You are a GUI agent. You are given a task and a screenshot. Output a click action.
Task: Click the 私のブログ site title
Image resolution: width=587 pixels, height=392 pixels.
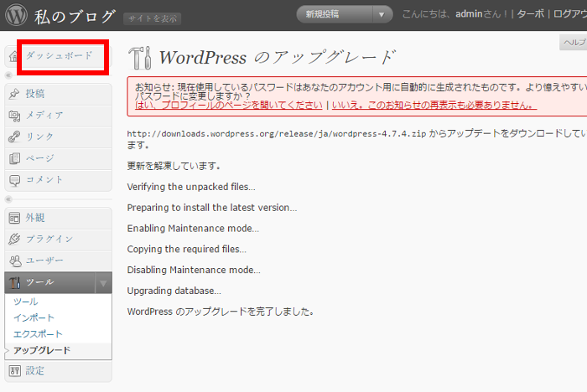click(75, 17)
